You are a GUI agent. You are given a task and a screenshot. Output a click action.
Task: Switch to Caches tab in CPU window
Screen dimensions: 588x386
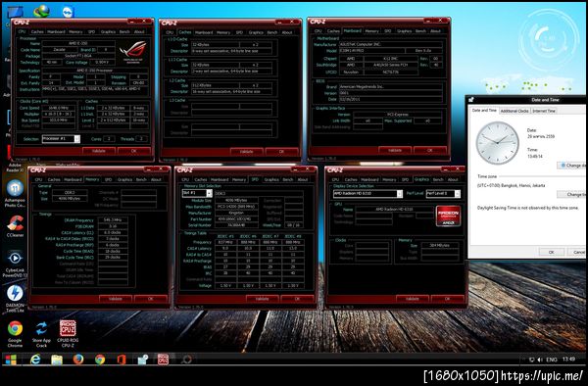(x=37, y=32)
